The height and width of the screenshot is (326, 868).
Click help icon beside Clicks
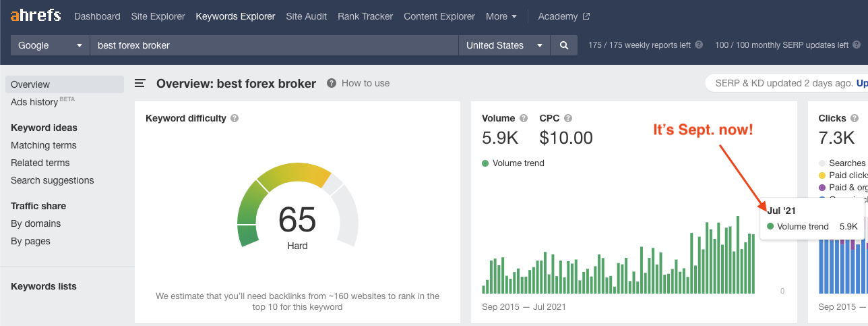pos(855,118)
